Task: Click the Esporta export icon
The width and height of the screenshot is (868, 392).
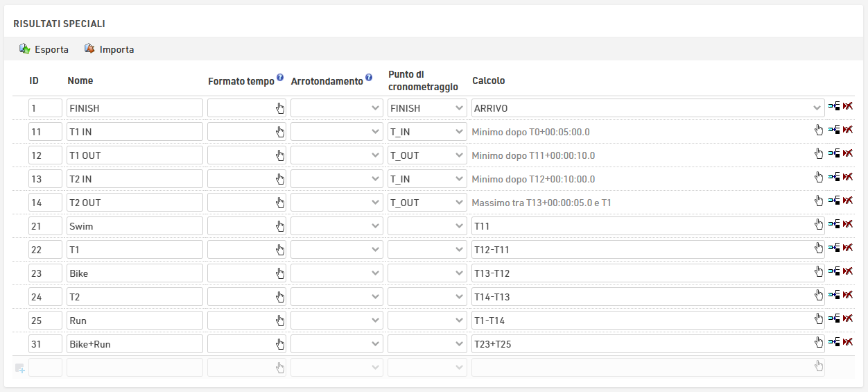Action: point(24,49)
